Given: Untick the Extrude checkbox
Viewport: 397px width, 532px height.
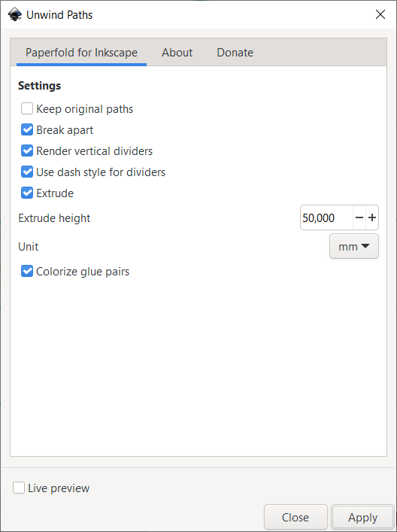Looking at the screenshot, I should (x=27, y=193).
